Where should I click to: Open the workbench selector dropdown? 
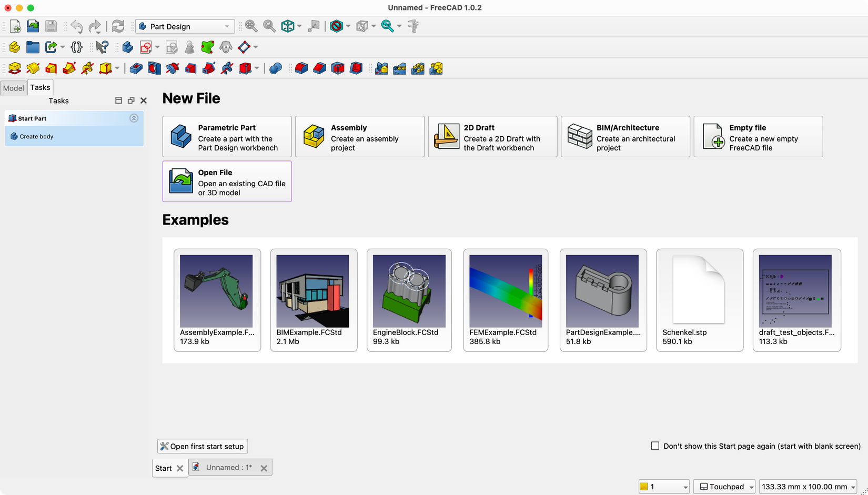tap(185, 26)
